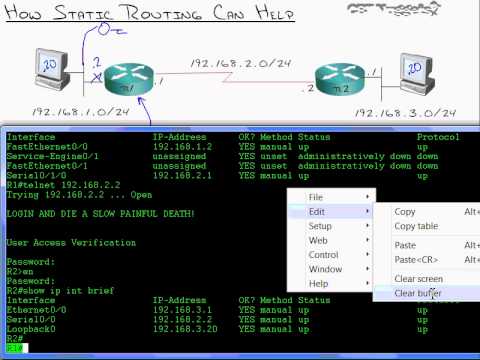Image resolution: width=480 pixels, height=360 pixels.
Task: Expand the Control submenu arrow
Action: coord(367,254)
